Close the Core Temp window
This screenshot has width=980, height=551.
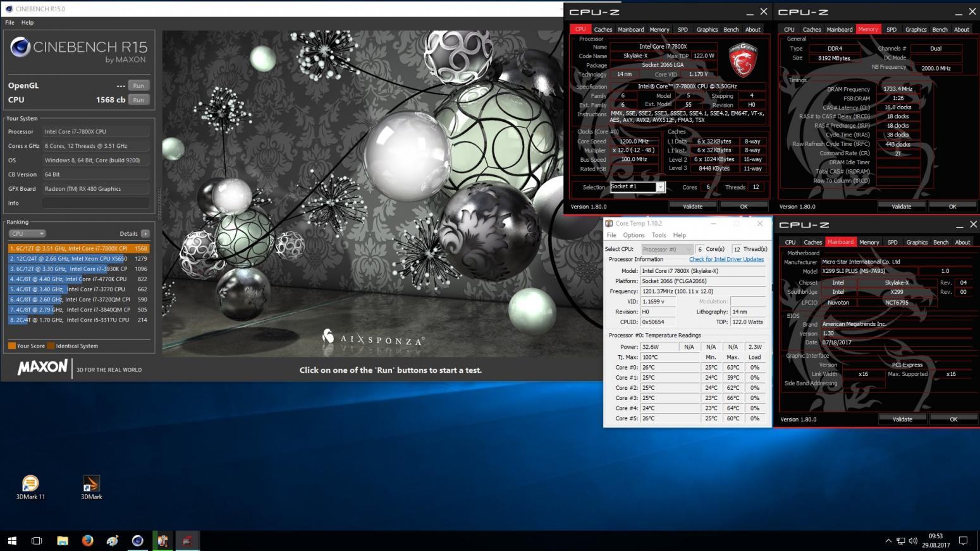point(760,223)
